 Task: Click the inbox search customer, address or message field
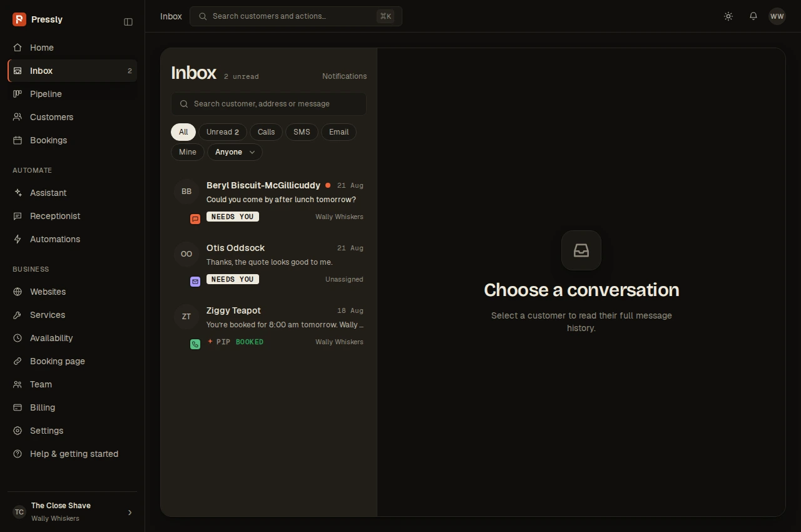coord(268,104)
